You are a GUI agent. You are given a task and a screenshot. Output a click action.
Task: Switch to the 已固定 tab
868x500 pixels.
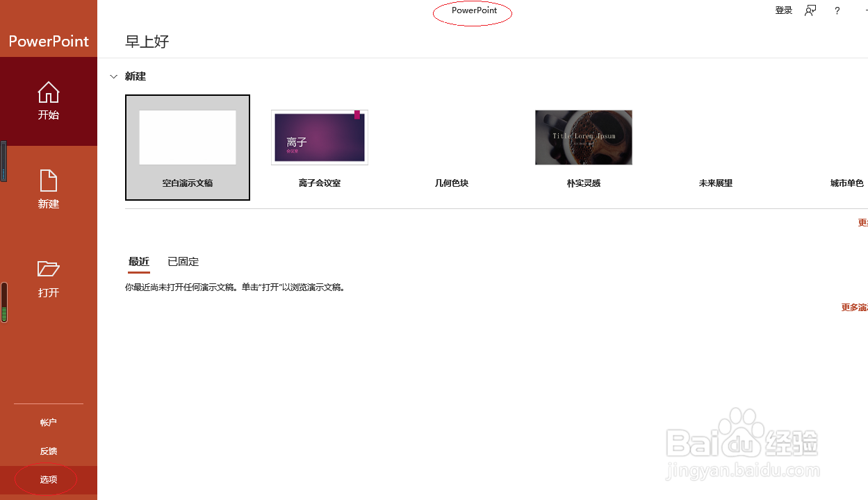pos(183,262)
